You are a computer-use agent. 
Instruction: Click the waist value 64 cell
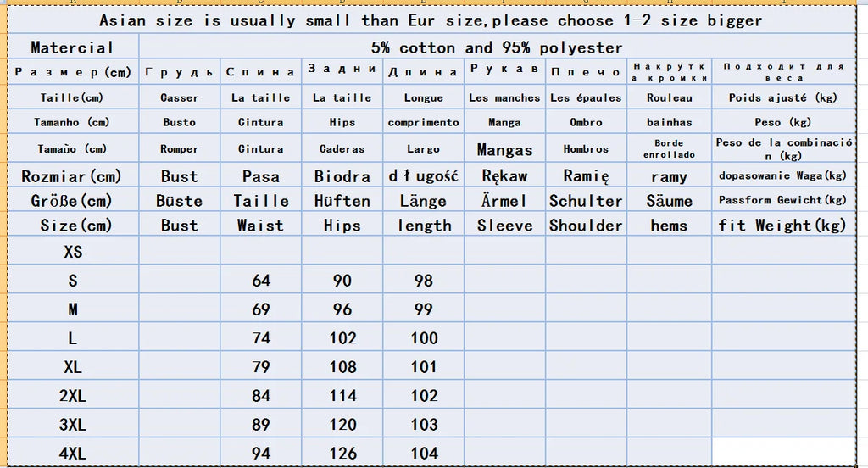[x=261, y=281]
